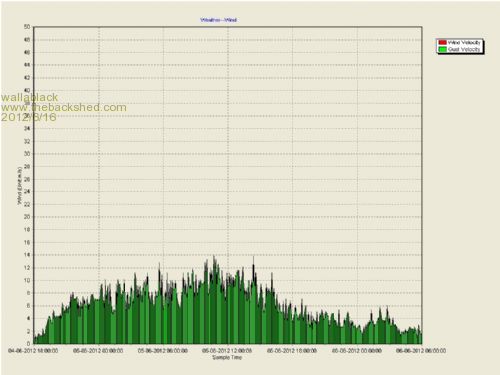
Task: Select the 04-06-2012 18:00:00 time tick label
Action: 33,351
